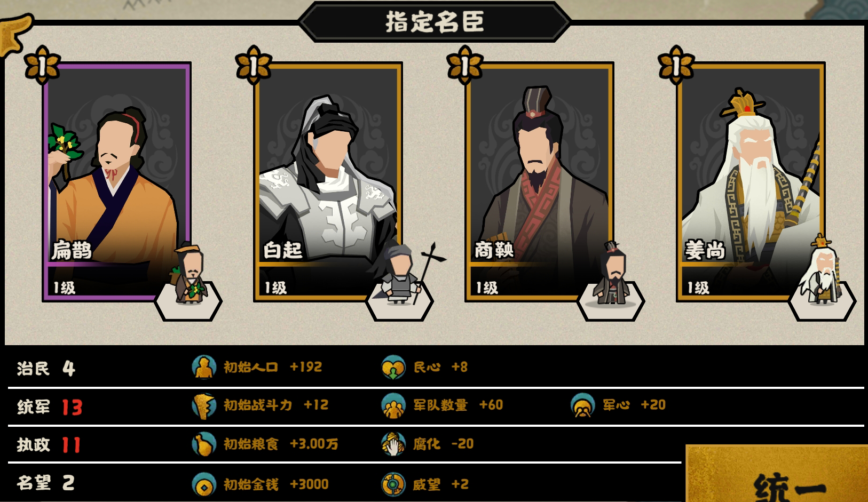Click the 初始战斗力 combat power icon
Screen dimensions: 868x502
(204, 405)
